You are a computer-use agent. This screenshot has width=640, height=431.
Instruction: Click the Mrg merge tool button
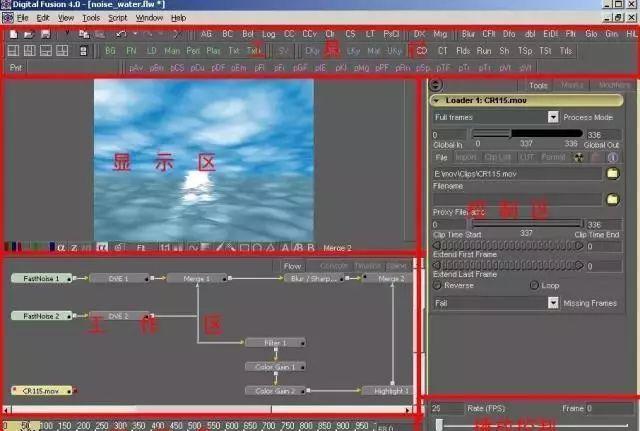pos(440,33)
